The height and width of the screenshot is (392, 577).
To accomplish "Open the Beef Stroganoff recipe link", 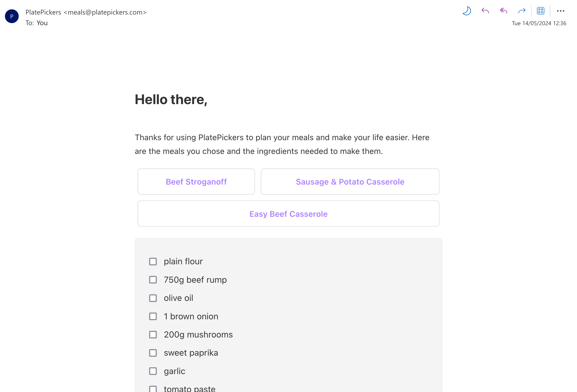I will [x=196, y=182].
